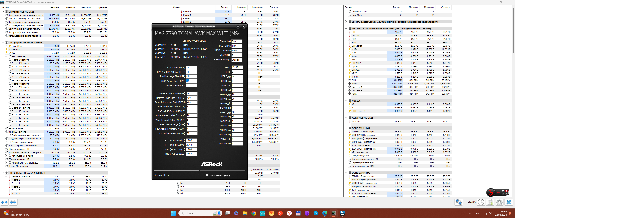
Task: Click the collapse-columns inward arrows icon
Action: coord(13,202)
